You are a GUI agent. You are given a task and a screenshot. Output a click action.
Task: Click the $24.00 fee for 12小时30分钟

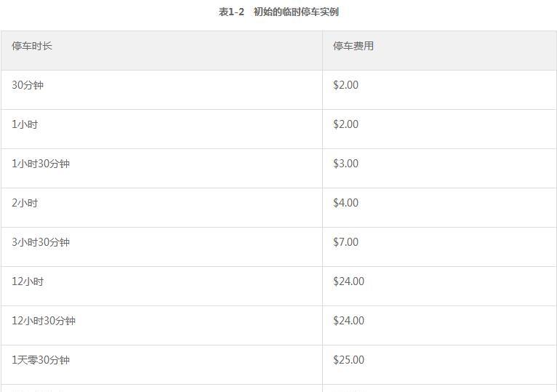[439, 326]
